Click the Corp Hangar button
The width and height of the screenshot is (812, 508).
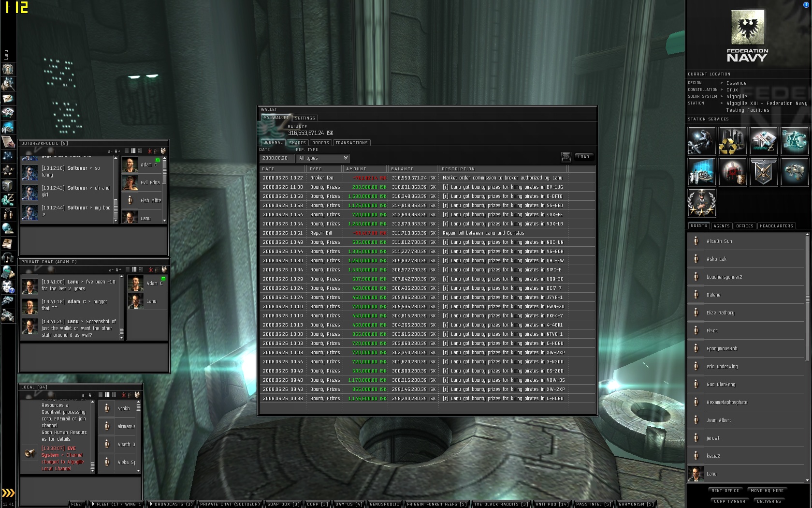[x=729, y=501]
